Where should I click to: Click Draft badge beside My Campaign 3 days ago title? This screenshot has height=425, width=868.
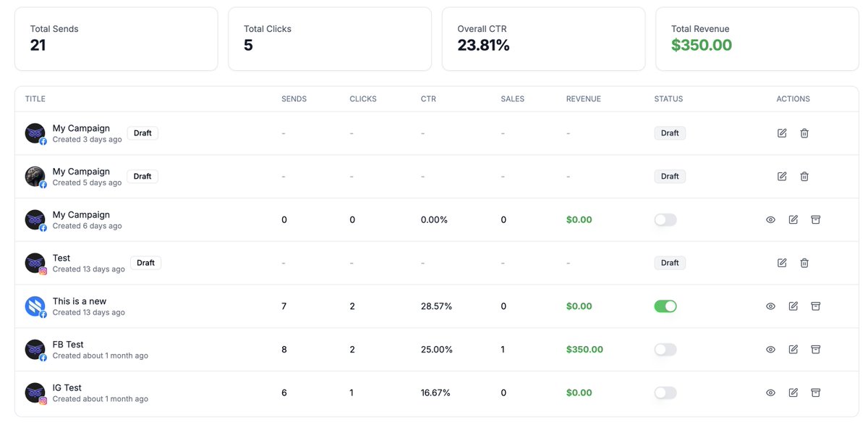tap(142, 133)
